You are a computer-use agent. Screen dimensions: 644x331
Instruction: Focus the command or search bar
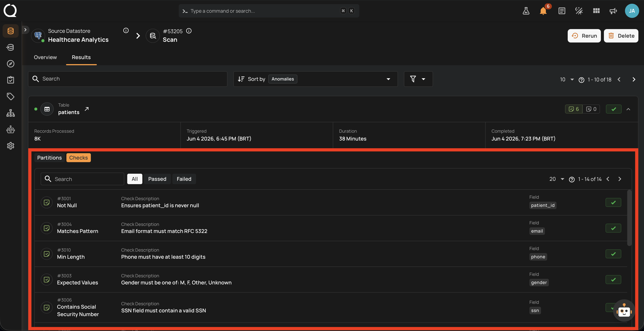pyautogui.click(x=269, y=11)
